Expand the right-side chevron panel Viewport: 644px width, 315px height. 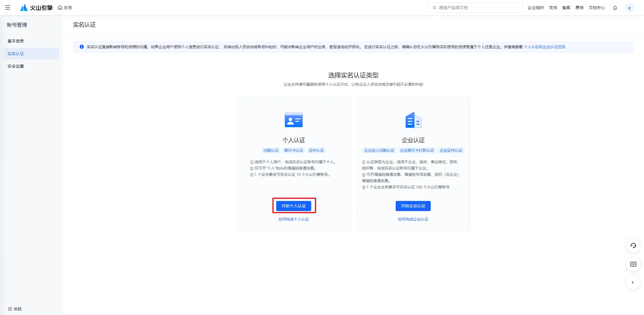(632, 282)
